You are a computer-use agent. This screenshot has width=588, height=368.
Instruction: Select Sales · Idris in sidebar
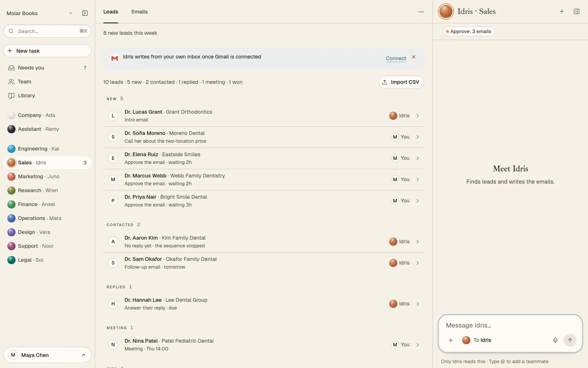coord(47,163)
